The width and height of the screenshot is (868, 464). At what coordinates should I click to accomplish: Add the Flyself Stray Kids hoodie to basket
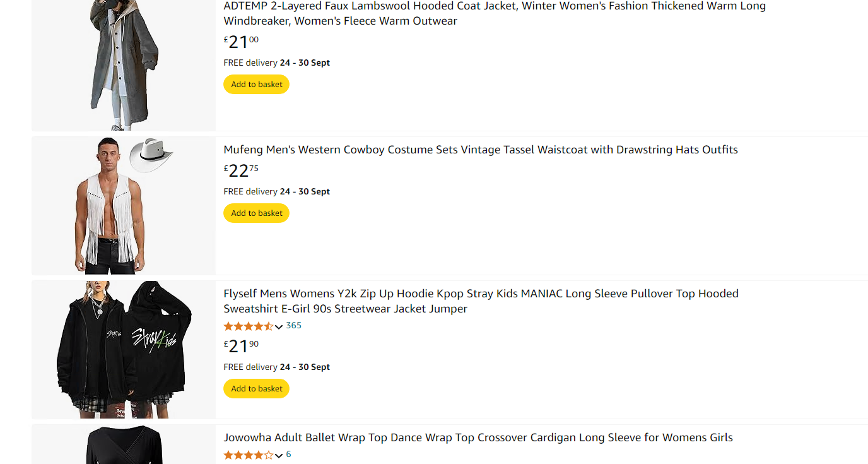pyautogui.click(x=256, y=389)
